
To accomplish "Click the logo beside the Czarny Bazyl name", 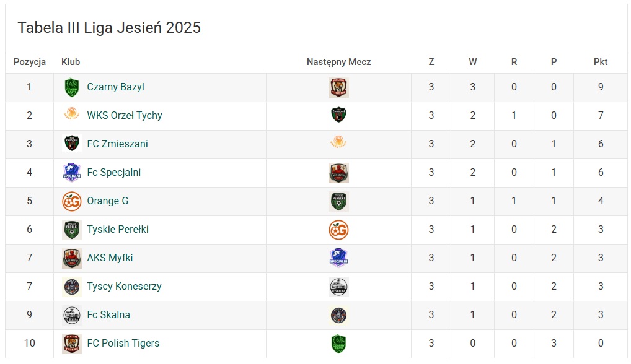I will [x=72, y=87].
